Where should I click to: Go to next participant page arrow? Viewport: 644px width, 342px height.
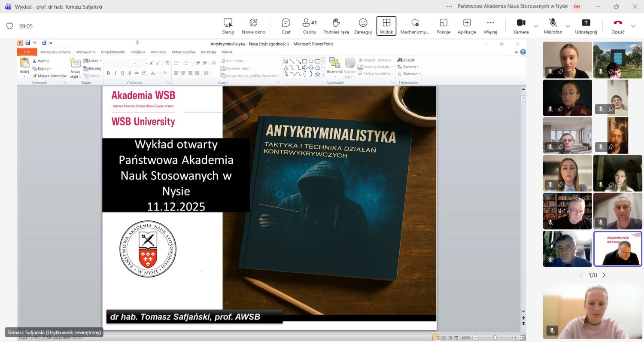click(x=604, y=275)
